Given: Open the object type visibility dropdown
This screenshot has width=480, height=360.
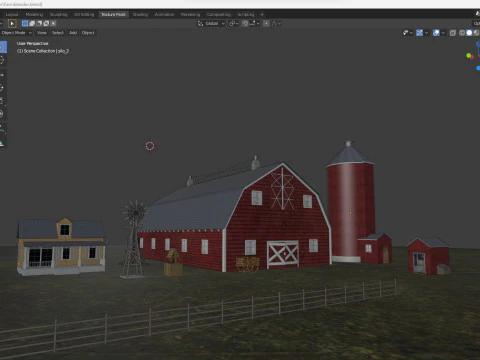Looking at the screenshot, I should 407,33.
